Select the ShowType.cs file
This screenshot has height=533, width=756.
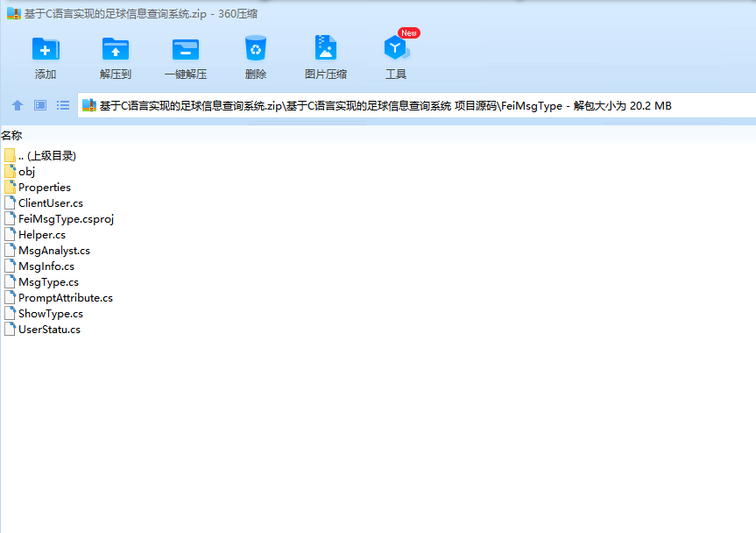coord(51,314)
